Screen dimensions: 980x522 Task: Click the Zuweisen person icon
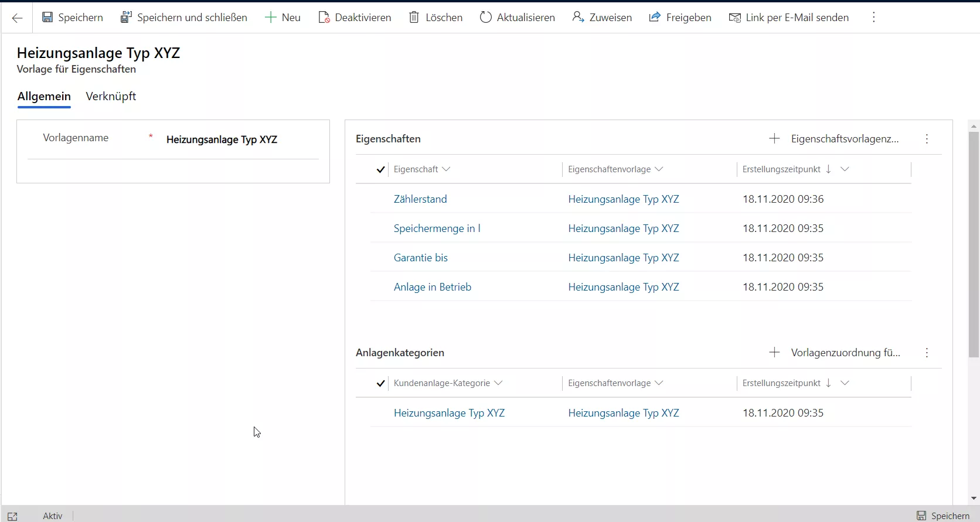pyautogui.click(x=578, y=18)
